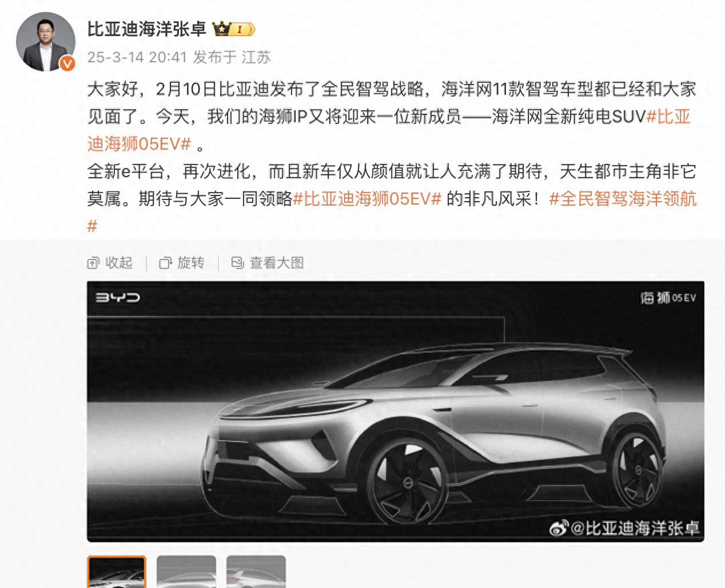Click the main SUV sketch image
Viewport: 725px width, 588px height.
(x=395, y=411)
